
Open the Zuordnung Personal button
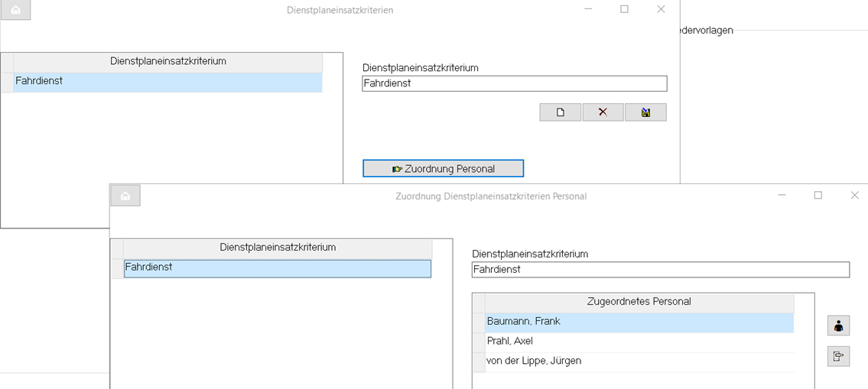[x=443, y=169]
